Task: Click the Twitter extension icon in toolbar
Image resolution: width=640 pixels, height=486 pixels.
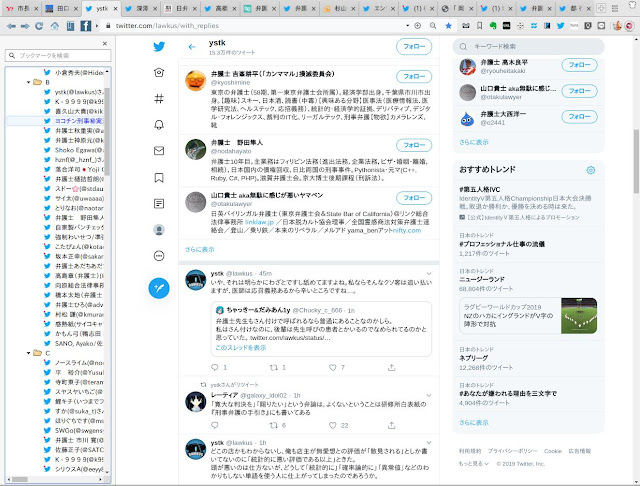Action: point(560,26)
